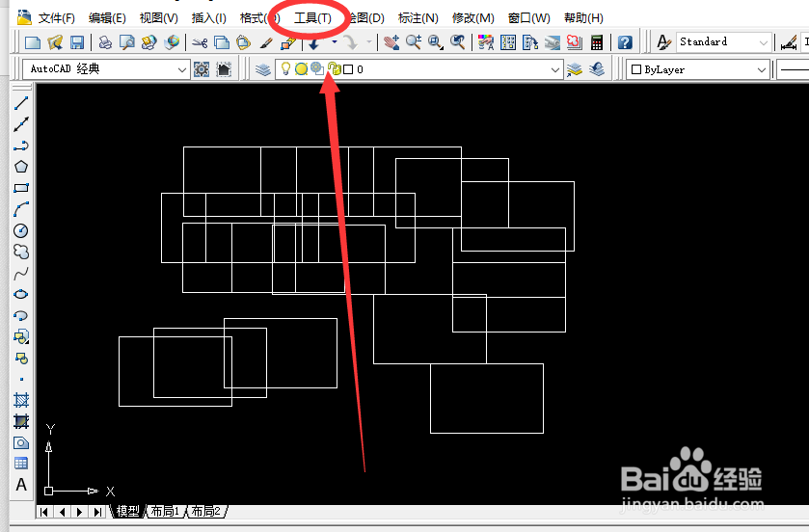
Task: Jump to first layout tab arrow
Action: coord(44,512)
